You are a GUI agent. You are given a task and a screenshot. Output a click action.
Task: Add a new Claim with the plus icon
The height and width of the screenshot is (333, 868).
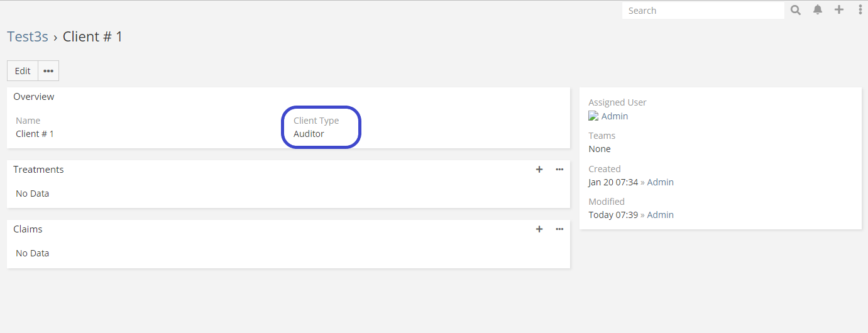coord(539,229)
